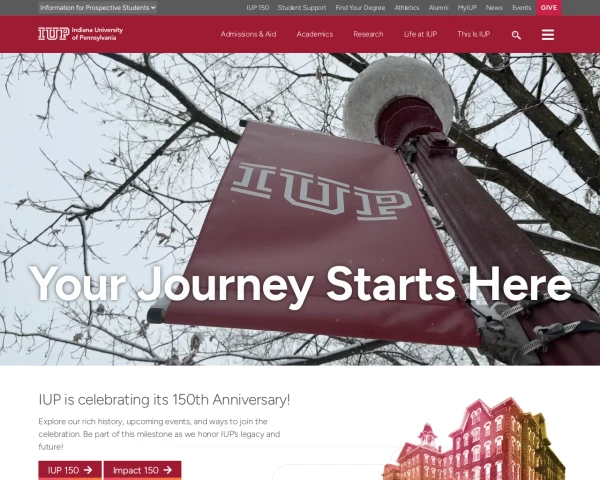Image resolution: width=600 pixels, height=480 pixels.
Task: Open Life at IUP menu
Action: click(420, 34)
